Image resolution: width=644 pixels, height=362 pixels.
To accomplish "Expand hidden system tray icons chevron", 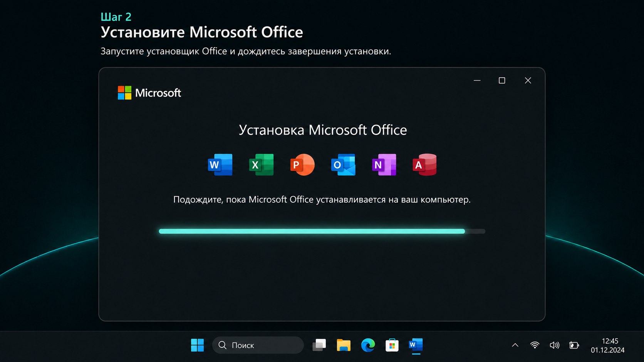I will point(515,345).
